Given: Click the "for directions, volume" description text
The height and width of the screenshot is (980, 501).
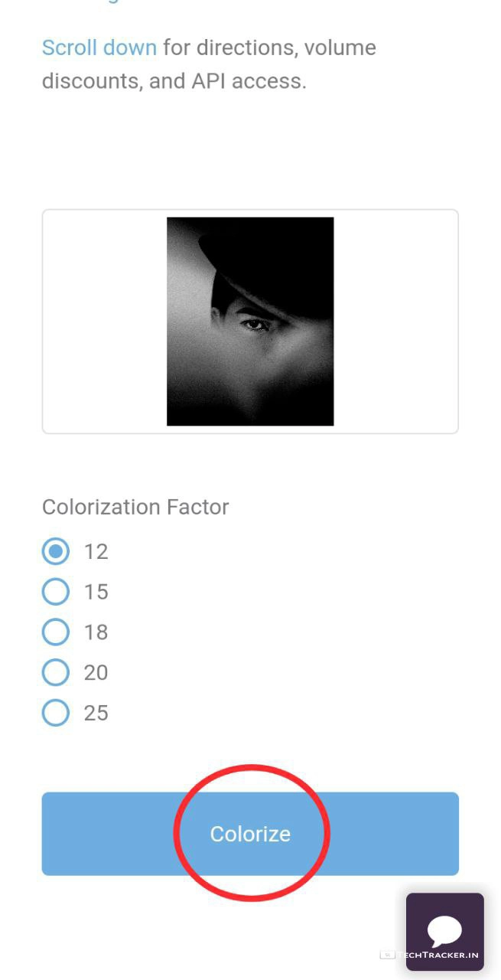Looking at the screenshot, I should pyautogui.click(x=269, y=47).
